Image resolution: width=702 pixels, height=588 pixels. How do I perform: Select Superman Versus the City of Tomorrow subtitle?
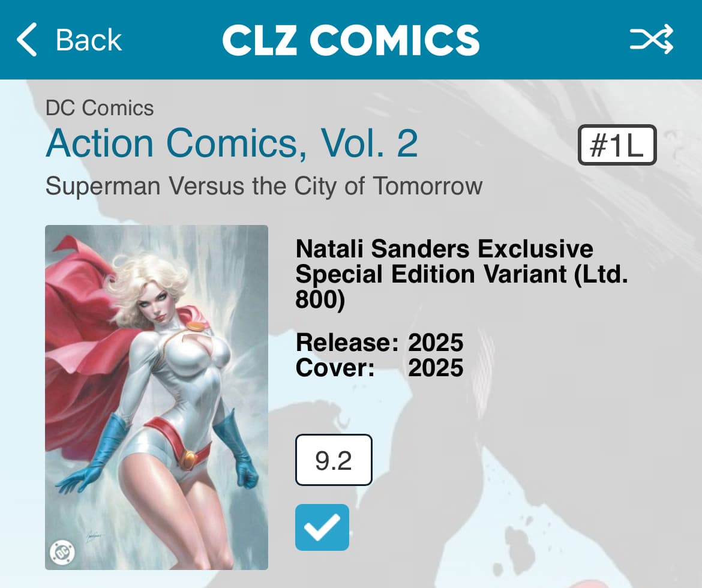coord(264,186)
